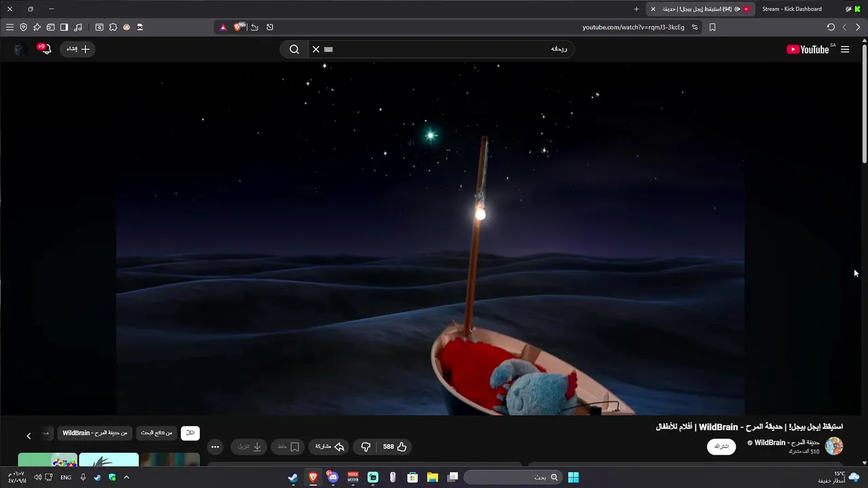Open Voicemeeter from taskbar
Image resolution: width=868 pixels, height=488 pixels.
coord(353,477)
